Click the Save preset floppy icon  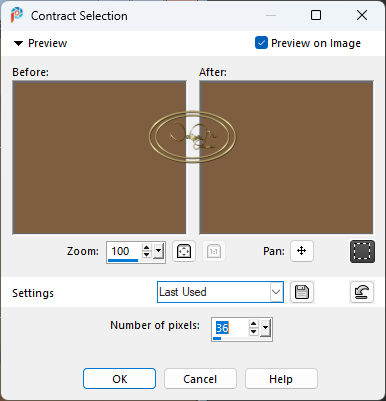302,292
